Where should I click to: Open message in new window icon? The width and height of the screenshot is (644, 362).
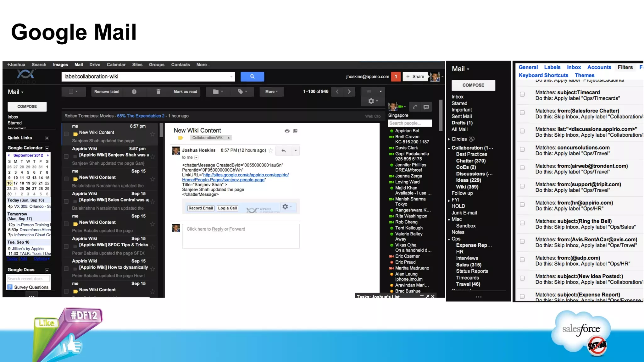click(295, 131)
